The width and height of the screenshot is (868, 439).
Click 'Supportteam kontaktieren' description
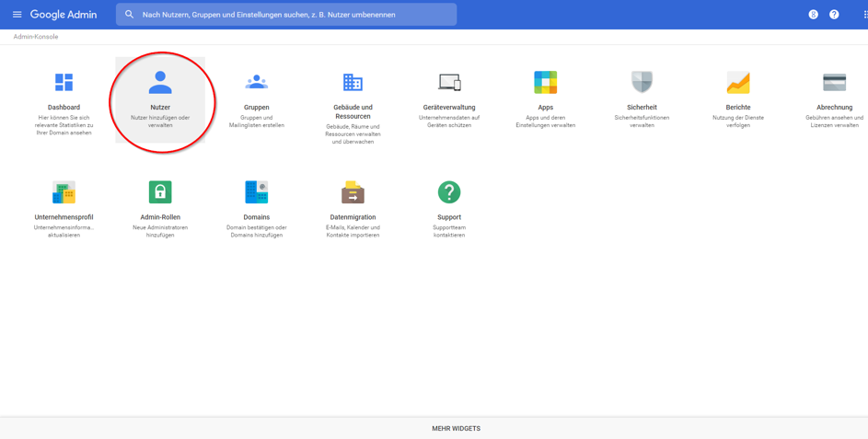point(449,231)
